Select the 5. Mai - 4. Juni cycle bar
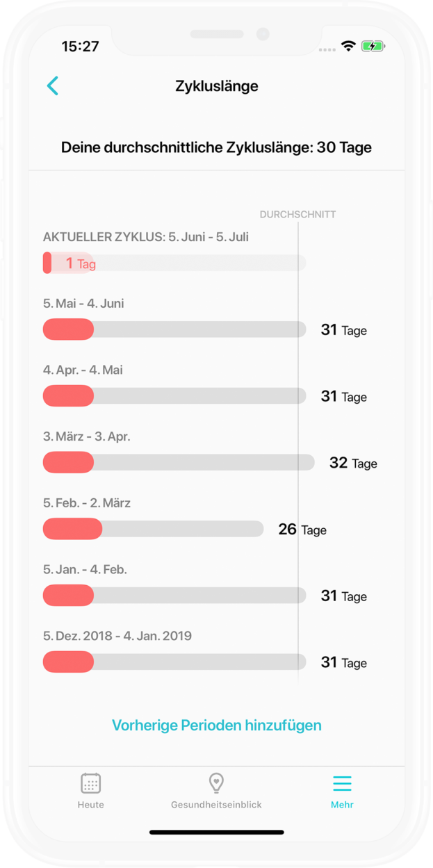 pyautogui.click(x=174, y=329)
